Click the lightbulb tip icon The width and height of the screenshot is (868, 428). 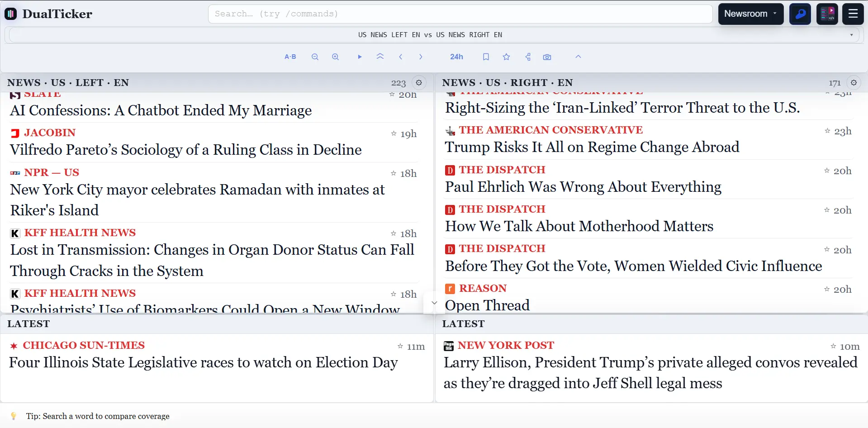click(x=14, y=416)
